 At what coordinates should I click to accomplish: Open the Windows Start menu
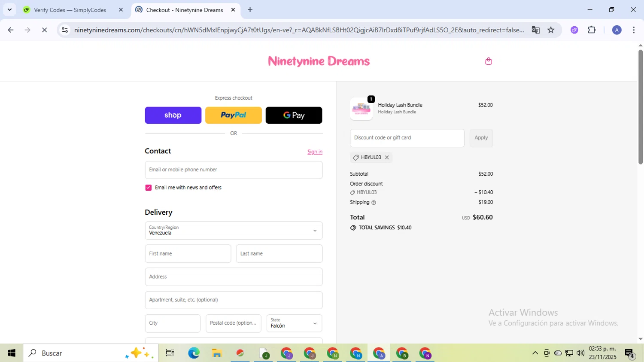coord(12,353)
